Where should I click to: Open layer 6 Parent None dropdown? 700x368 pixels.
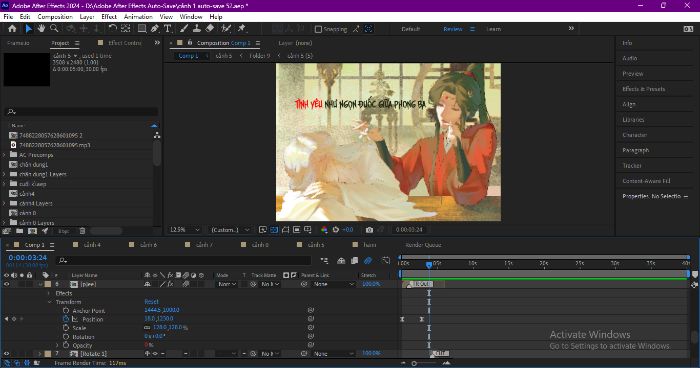pyautogui.click(x=333, y=284)
